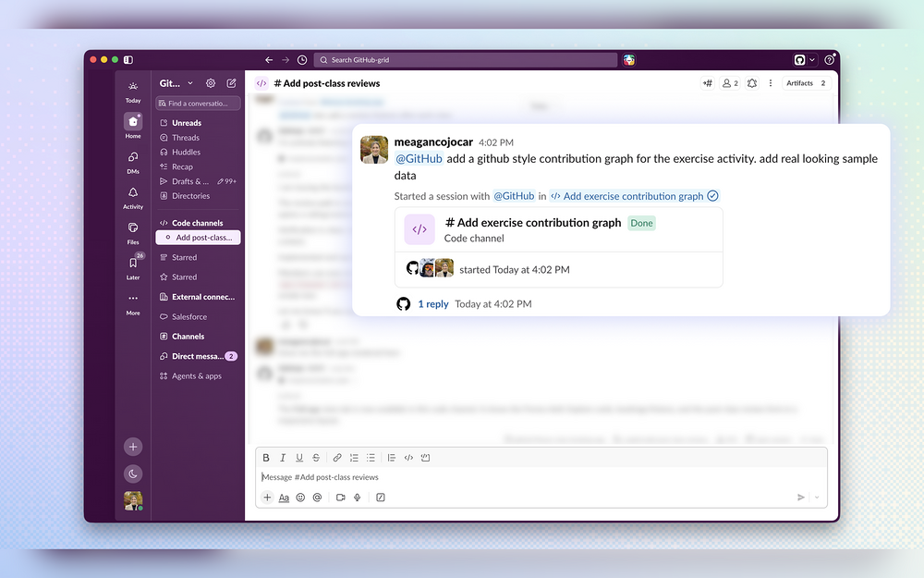The height and width of the screenshot is (578, 924).
Task: Toggle underline formatting
Action: (299, 458)
